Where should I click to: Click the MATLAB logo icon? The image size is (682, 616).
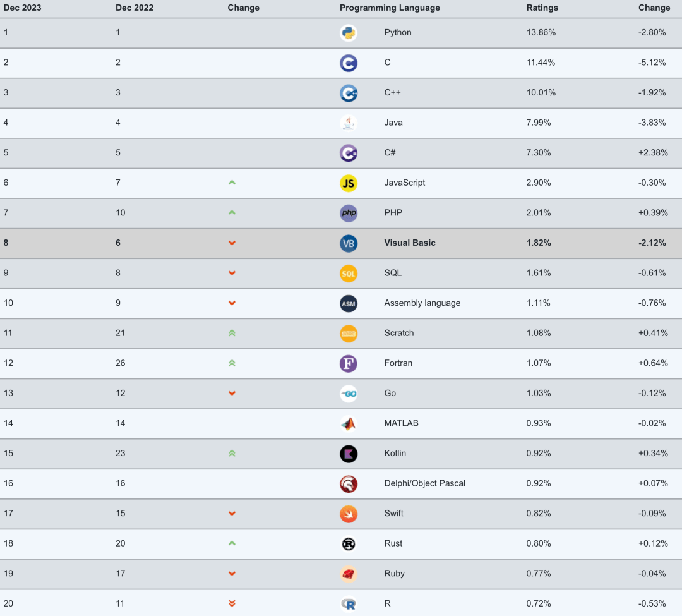pos(349,423)
